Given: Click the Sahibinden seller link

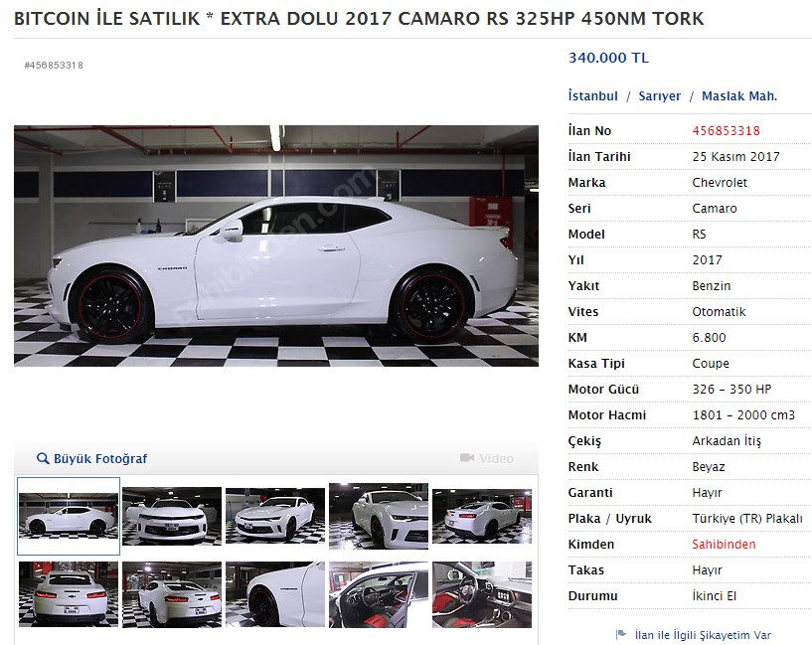Looking at the screenshot, I should click(x=724, y=545).
